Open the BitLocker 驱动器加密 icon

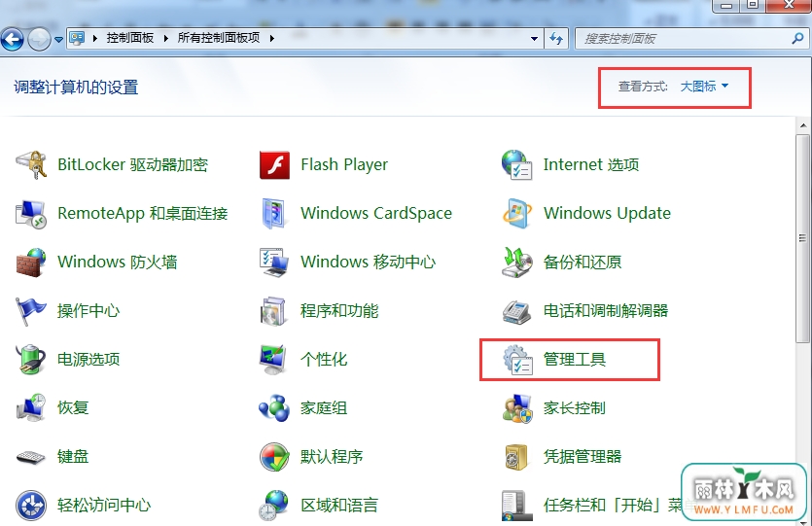[31, 164]
